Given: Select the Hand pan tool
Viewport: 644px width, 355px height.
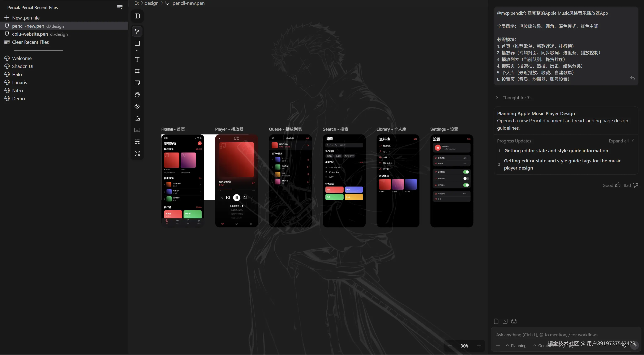Looking at the screenshot, I should [x=137, y=94].
